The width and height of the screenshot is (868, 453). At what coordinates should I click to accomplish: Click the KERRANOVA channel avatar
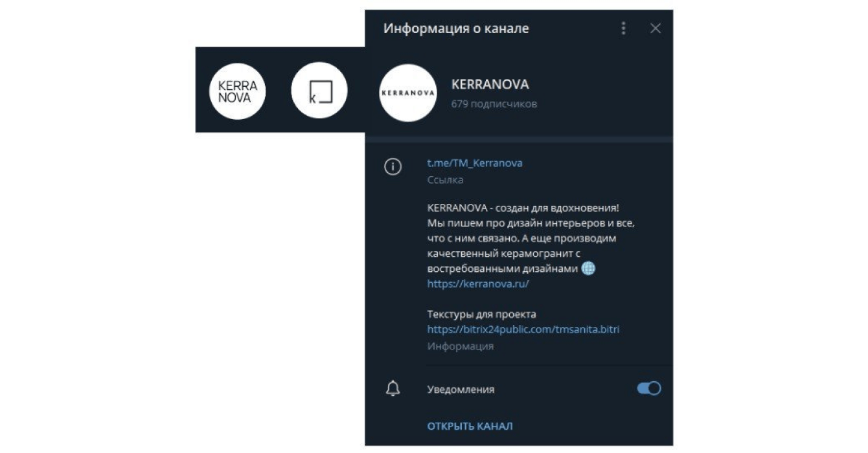(x=407, y=93)
